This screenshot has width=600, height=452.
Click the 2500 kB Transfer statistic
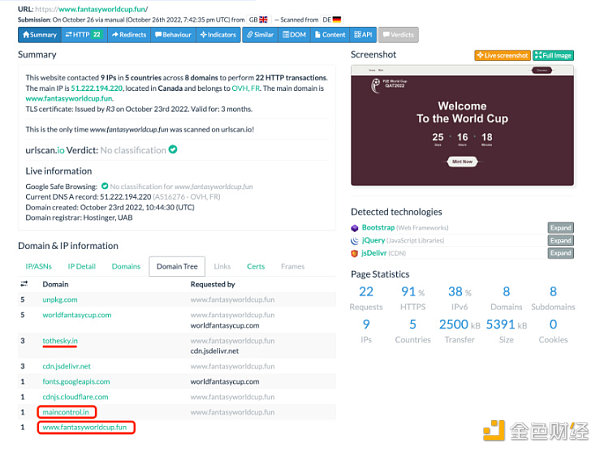460,331
